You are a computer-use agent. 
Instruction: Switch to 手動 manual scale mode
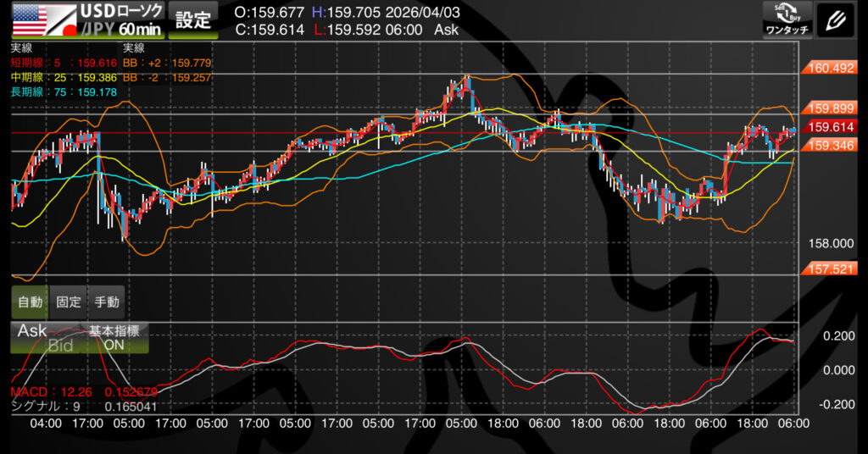(x=107, y=301)
